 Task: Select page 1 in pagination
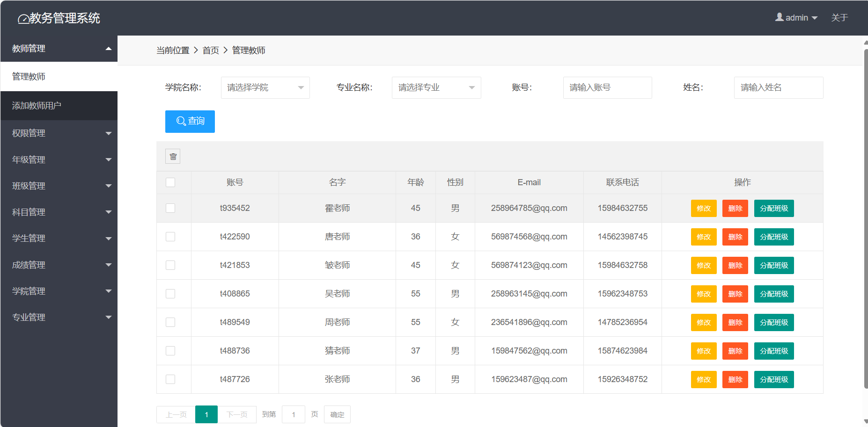[x=206, y=414]
